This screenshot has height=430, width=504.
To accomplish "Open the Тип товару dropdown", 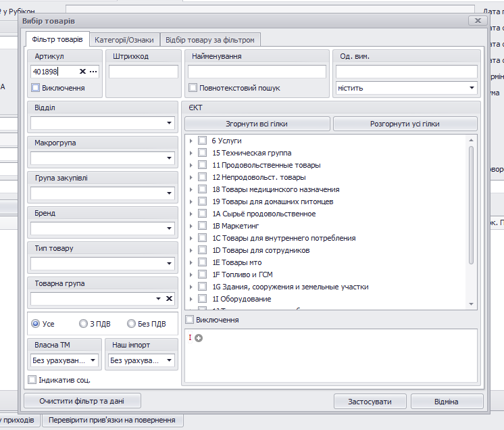I will point(169,264).
